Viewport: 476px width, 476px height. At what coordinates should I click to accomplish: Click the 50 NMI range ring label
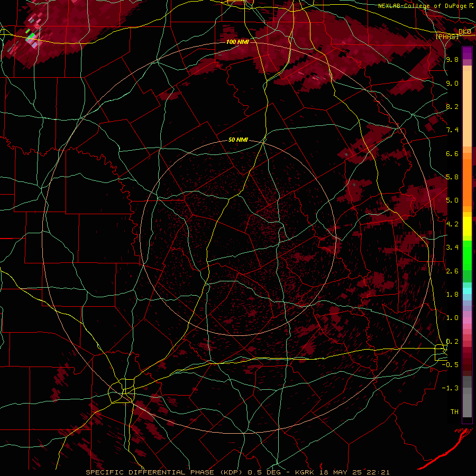coord(238,140)
